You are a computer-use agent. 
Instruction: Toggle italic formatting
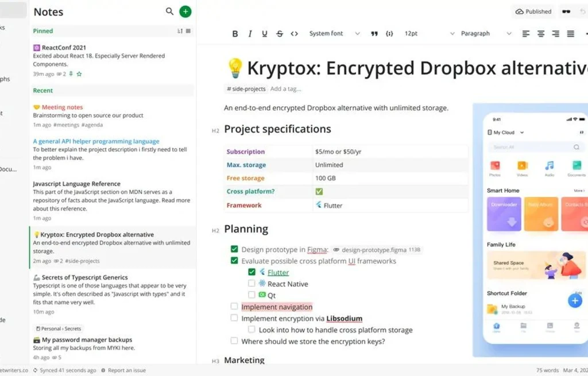250,34
